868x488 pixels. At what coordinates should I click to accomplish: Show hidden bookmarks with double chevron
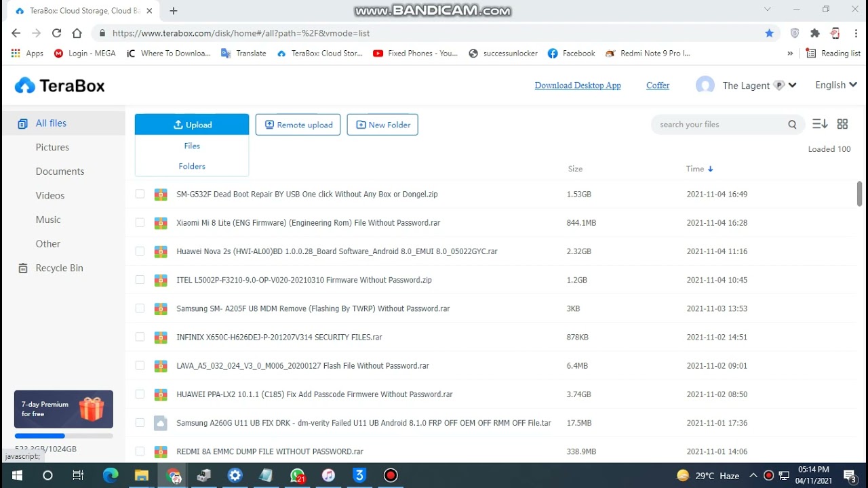[790, 54]
